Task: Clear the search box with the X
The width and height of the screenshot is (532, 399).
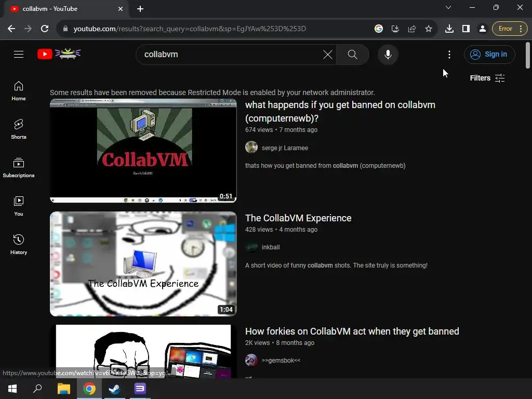Action: (x=328, y=54)
